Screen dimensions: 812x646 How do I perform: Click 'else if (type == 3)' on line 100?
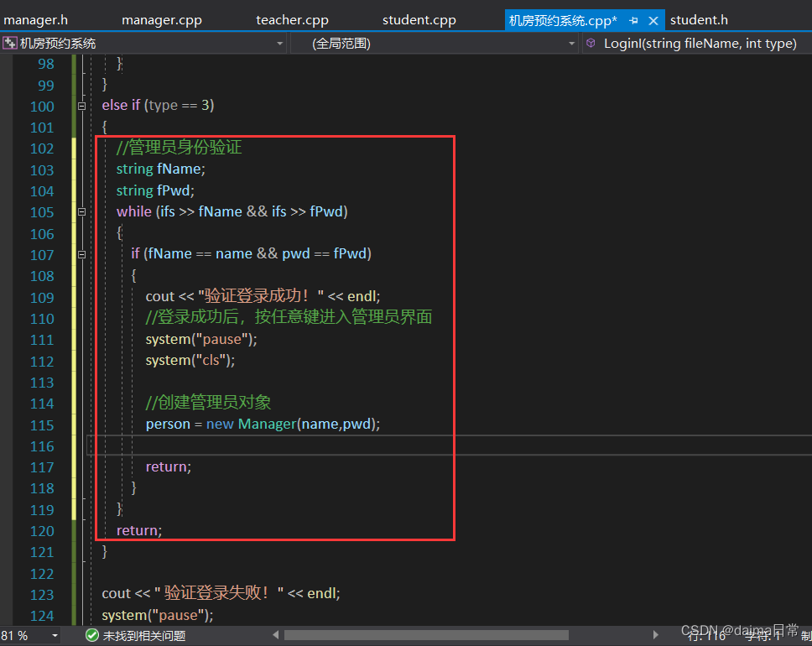point(158,105)
